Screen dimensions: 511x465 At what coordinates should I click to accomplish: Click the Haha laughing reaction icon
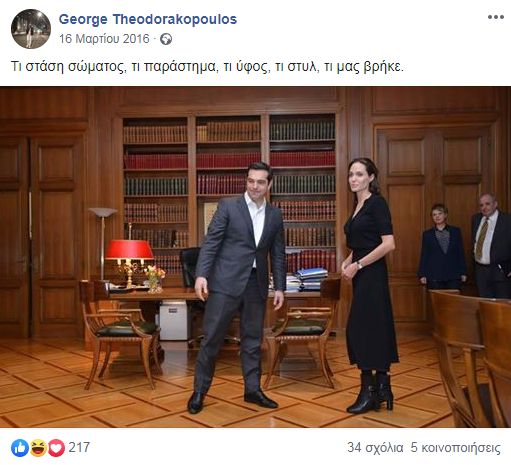tap(38, 448)
